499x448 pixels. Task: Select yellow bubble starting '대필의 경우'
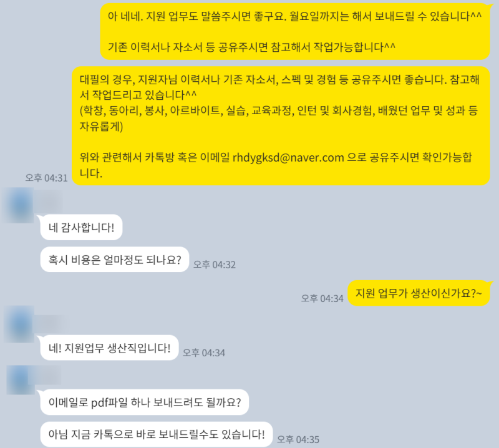tap(281, 126)
